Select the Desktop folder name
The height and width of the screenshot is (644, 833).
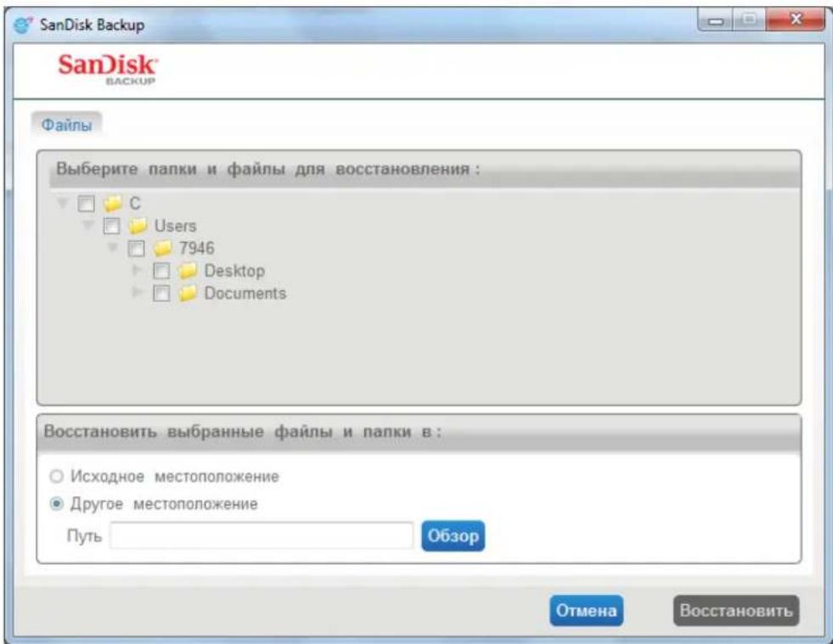[234, 271]
